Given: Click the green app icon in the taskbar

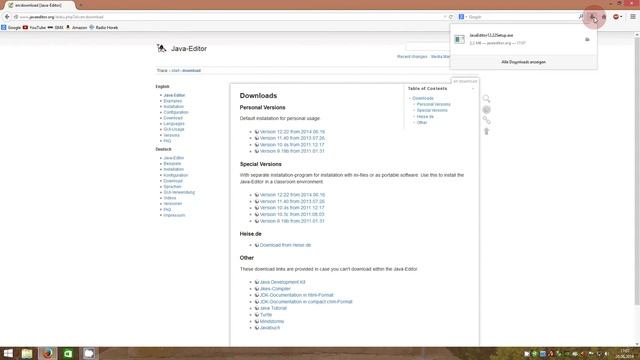Looking at the screenshot, I should click(x=68, y=353).
